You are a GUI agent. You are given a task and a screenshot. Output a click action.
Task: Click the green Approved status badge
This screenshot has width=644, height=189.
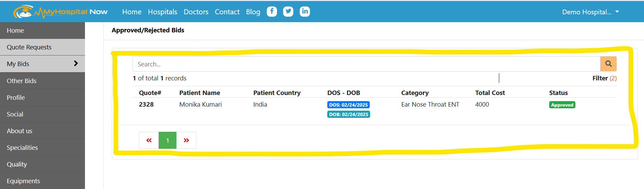pyautogui.click(x=562, y=105)
